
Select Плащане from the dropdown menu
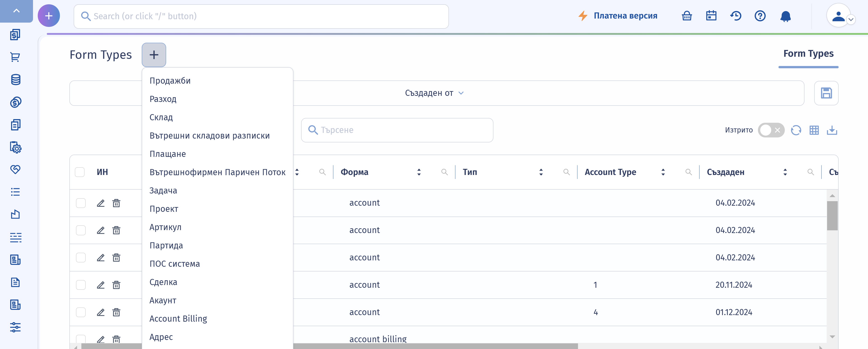(x=218, y=154)
